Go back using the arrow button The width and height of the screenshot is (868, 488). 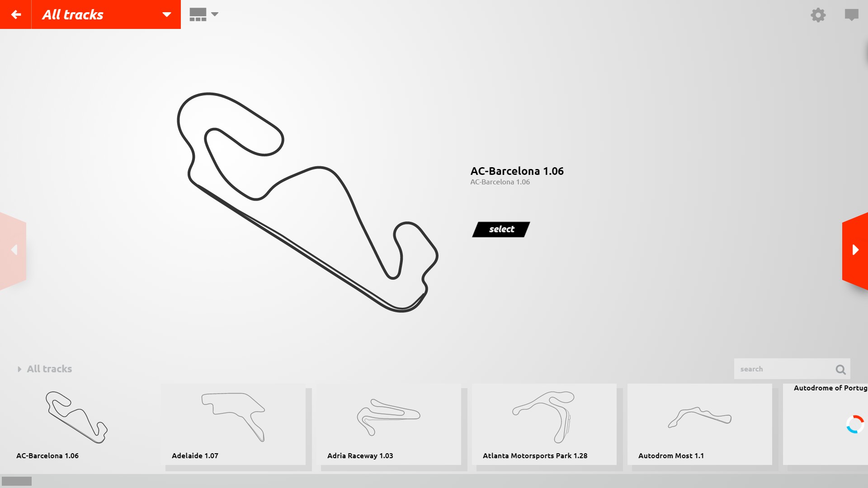(x=16, y=14)
